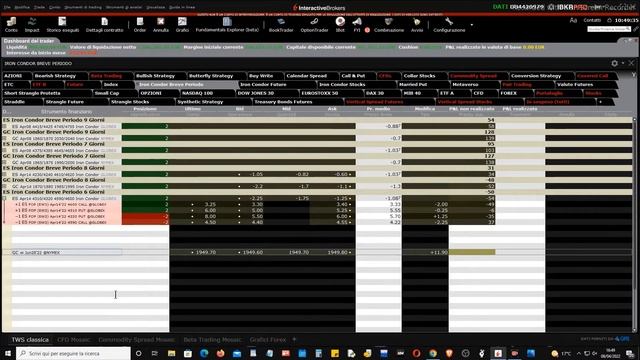
Task: Collapse ES Apr14 4310/4320 Iron Condor row
Action: [x=5, y=198]
